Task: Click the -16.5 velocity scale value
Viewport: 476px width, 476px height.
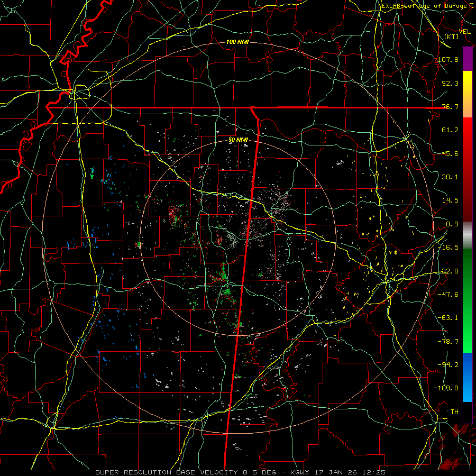Action: tap(448, 248)
